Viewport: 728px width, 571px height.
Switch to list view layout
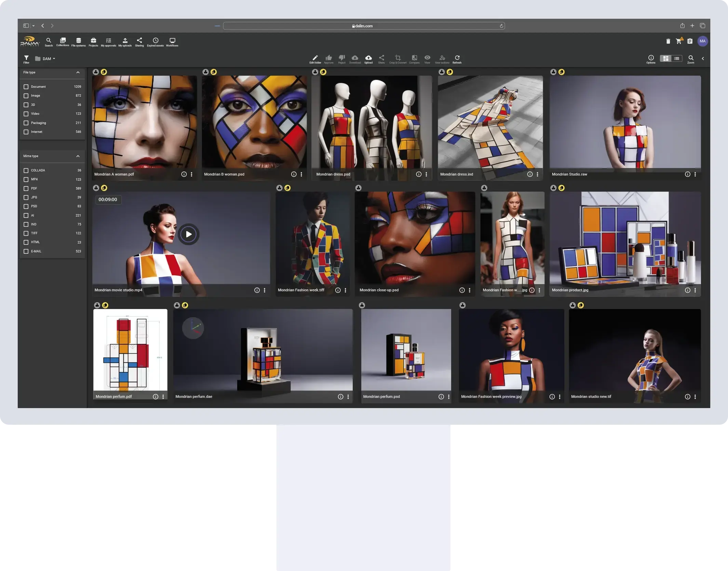677,58
